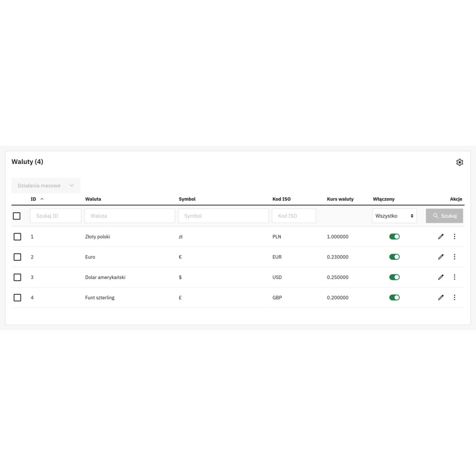Select the Euro row checkbox
The image size is (476, 476).
[17, 257]
